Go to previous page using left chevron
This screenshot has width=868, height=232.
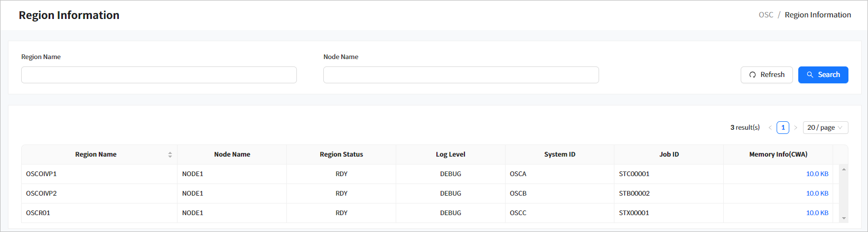coord(770,128)
